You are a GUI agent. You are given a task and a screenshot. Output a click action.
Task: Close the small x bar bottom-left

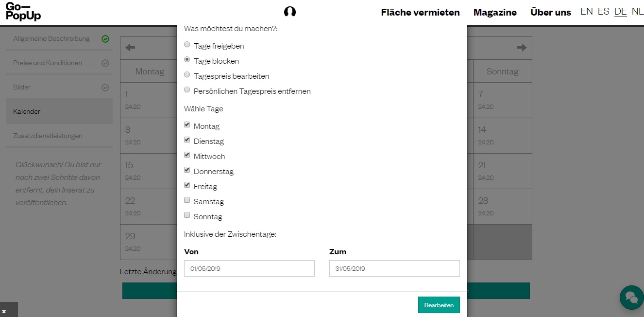pos(4,311)
